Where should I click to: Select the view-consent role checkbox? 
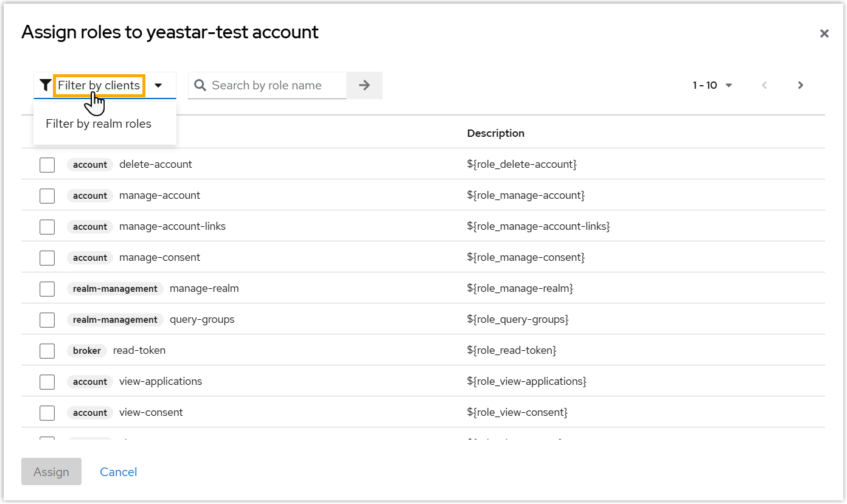coord(47,413)
